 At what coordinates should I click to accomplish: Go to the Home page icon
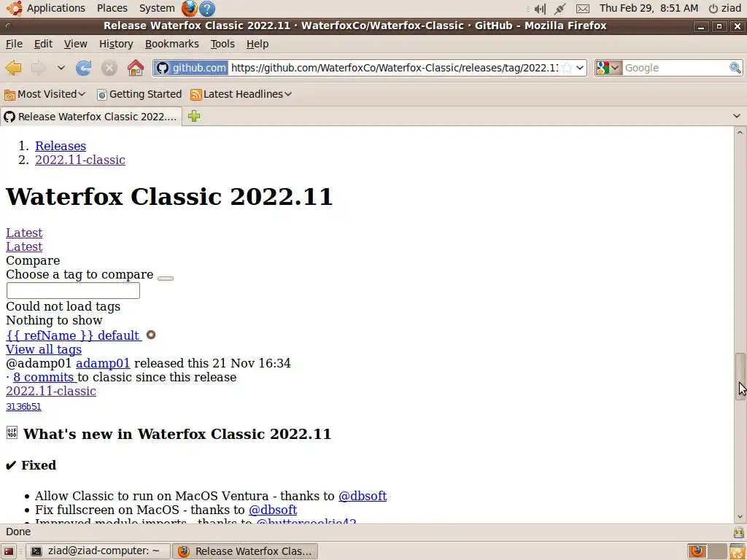(x=136, y=68)
